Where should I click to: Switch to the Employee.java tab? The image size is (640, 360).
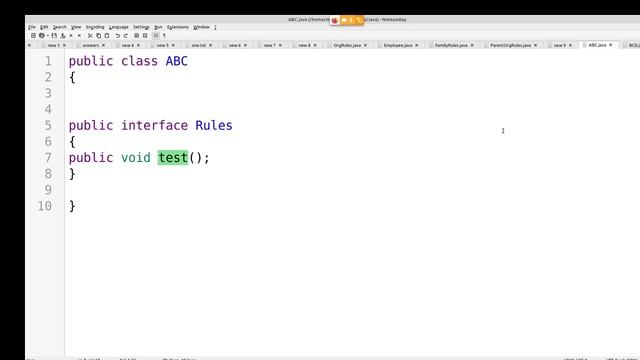[x=398, y=45]
